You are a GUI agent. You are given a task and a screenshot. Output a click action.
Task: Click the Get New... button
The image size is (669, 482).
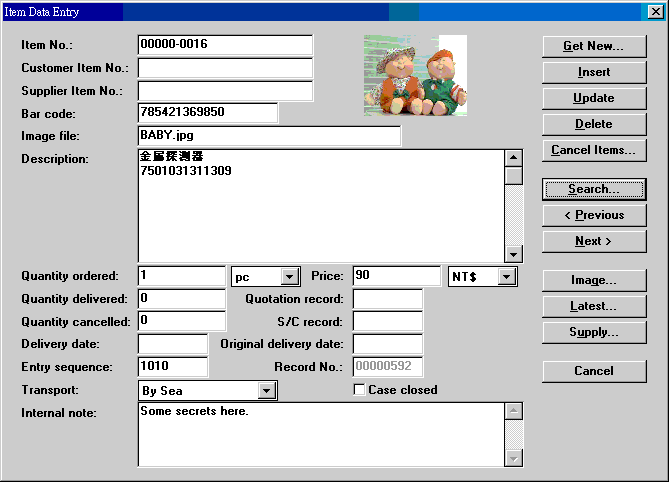click(594, 46)
